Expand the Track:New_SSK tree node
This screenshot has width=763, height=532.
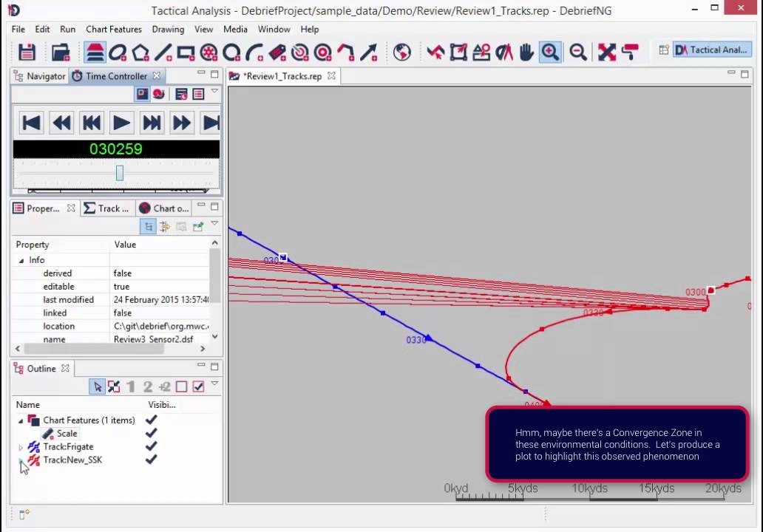coord(21,460)
